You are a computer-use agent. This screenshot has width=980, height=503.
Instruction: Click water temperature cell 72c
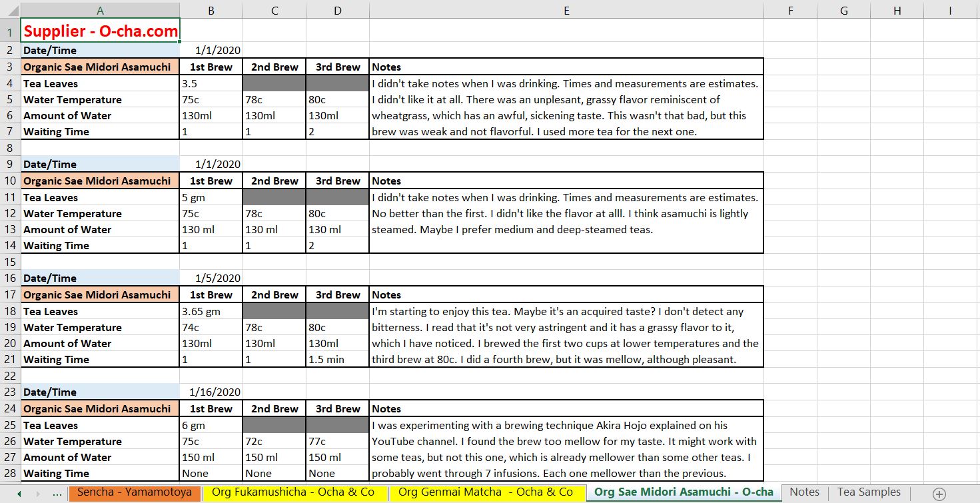(274, 441)
